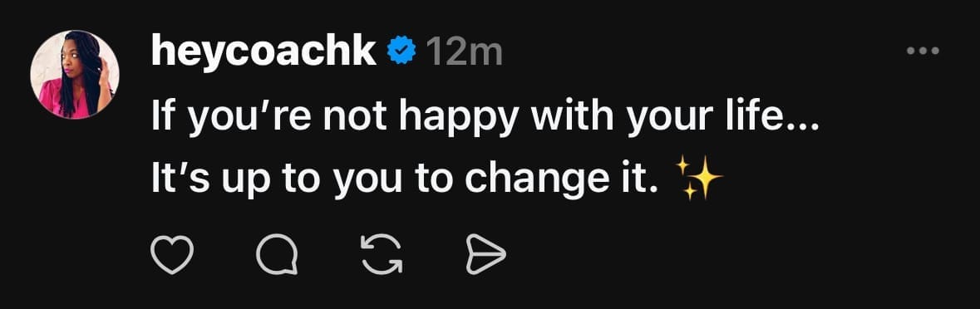This screenshot has width=980, height=309.
Task: Like the post with the heart icon
Action: pos(172,255)
